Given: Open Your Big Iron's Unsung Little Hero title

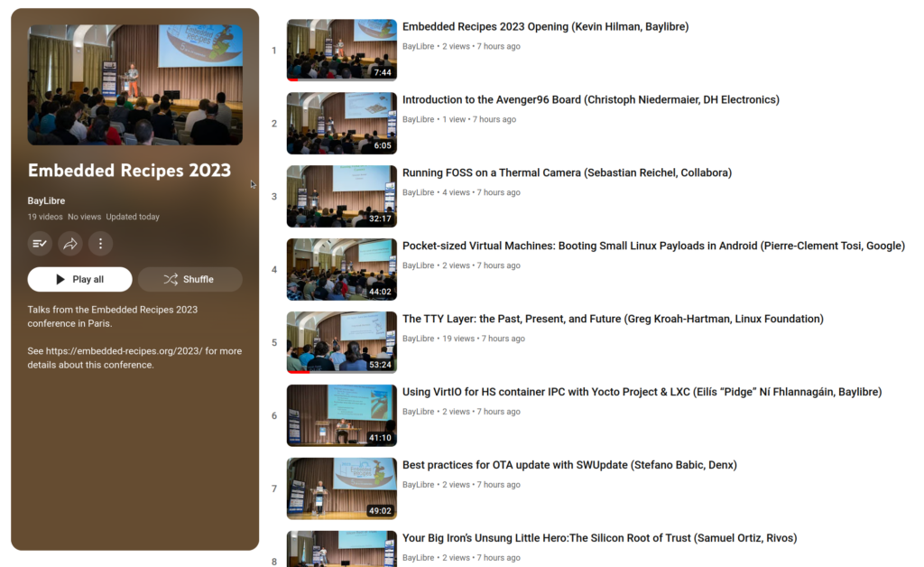Looking at the screenshot, I should [x=599, y=538].
